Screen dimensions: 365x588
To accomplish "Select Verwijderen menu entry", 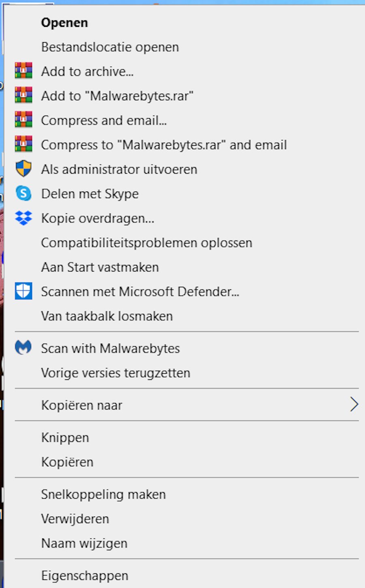I will pyautogui.click(x=75, y=519).
